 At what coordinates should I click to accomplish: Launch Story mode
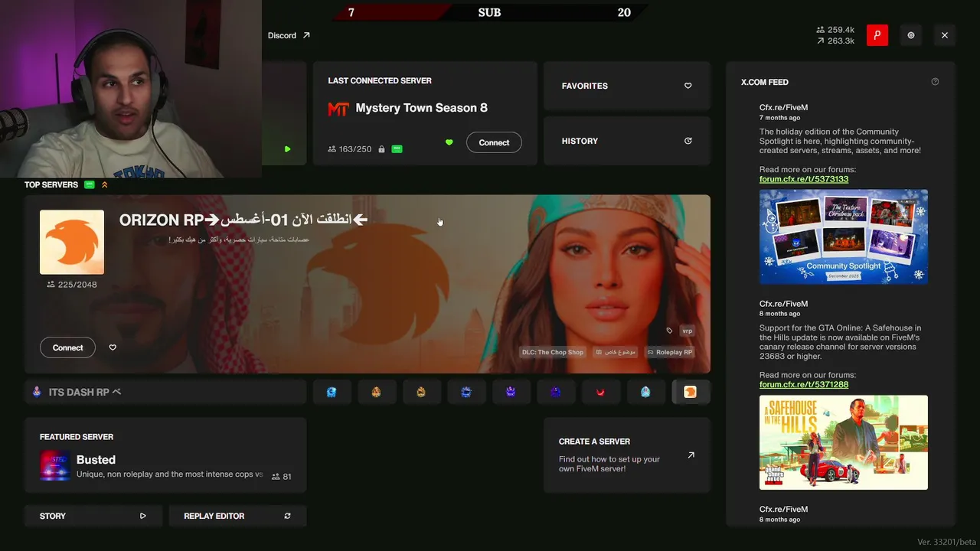tap(93, 516)
